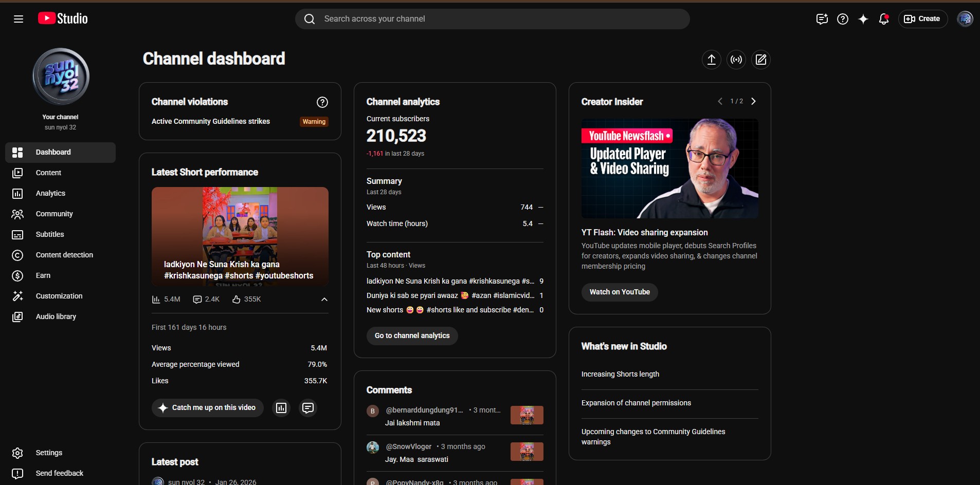Open the Help question mark icon in header
Image resolution: width=980 pixels, height=485 pixels.
click(x=843, y=19)
